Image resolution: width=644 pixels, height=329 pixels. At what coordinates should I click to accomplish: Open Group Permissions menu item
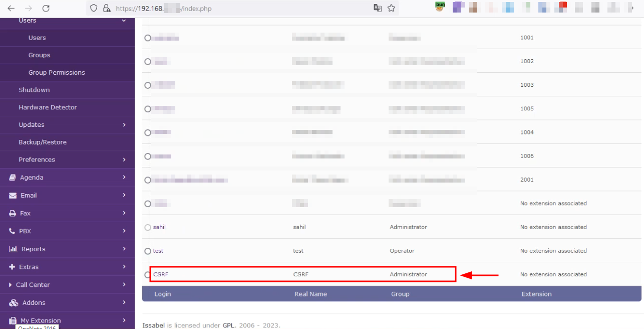[57, 73]
